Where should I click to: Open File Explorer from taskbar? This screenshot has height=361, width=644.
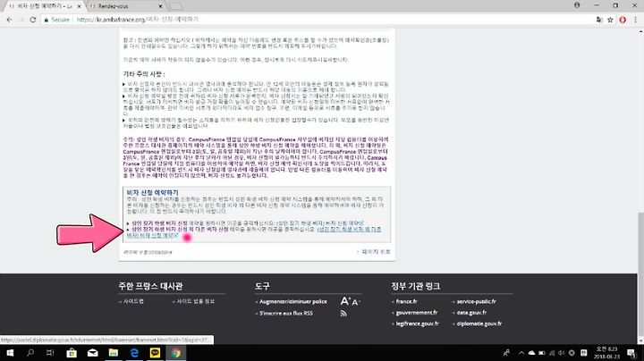[x=114, y=353]
